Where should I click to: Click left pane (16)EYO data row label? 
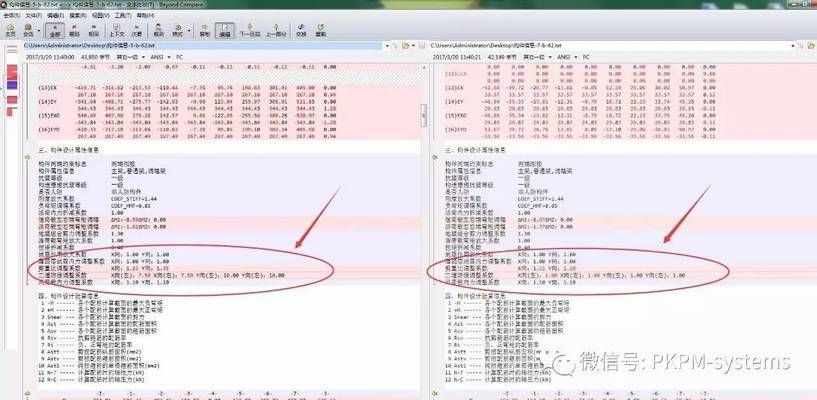click(x=49, y=130)
